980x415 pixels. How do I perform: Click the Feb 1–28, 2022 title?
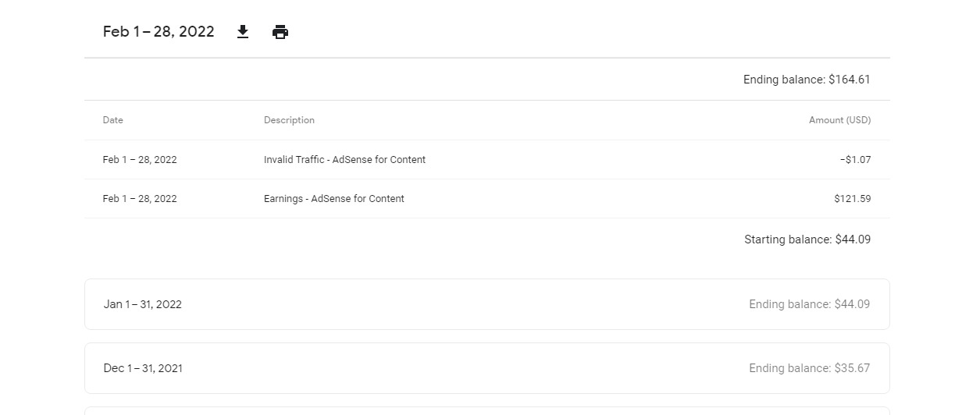tap(159, 32)
